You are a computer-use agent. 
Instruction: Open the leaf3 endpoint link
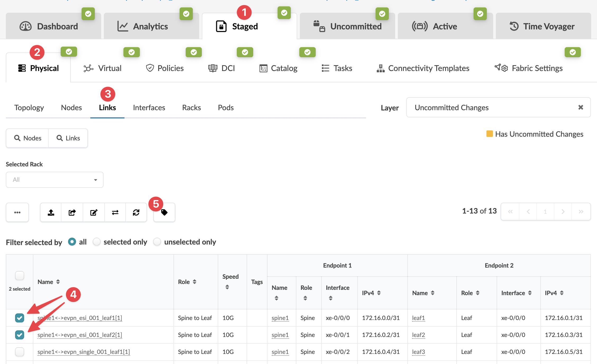pyautogui.click(x=418, y=352)
